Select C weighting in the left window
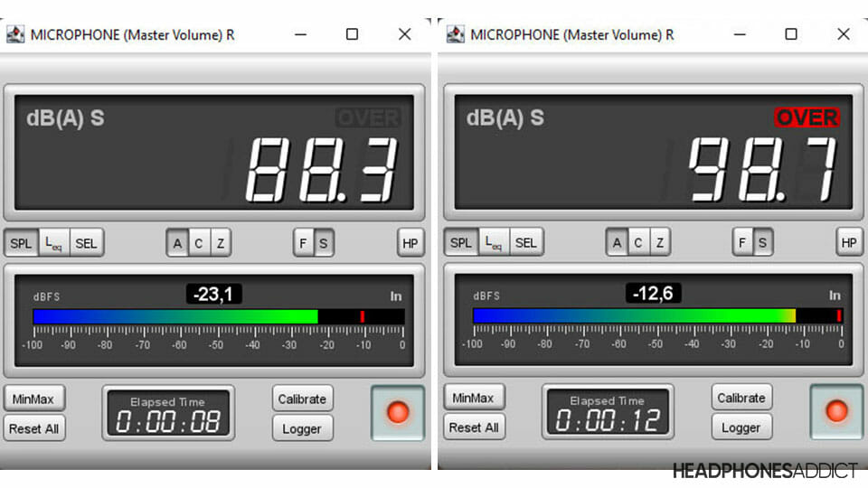868x488 pixels. 199,243
